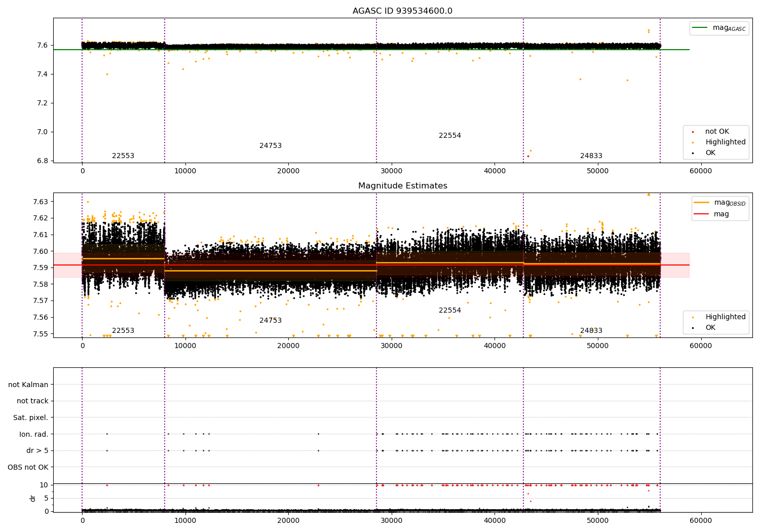Select "OK" legend entry in the AGASC ID plot
Screen dimensions: 760x532
[x=710, y=153]
